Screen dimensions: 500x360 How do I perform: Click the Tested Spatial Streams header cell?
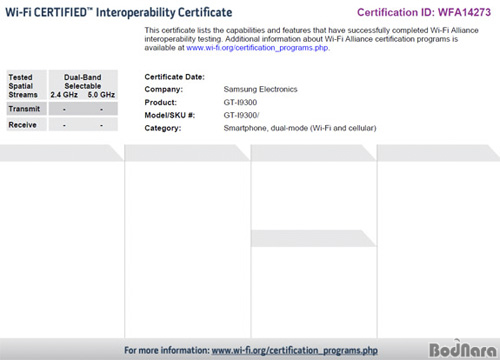[26, 86]
